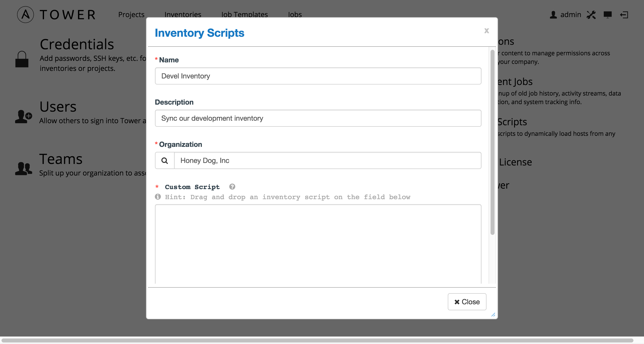This screenshot has width=644, height=344.
Task: Click the dialog vertical scrollbar
Action: pos(492,142)
